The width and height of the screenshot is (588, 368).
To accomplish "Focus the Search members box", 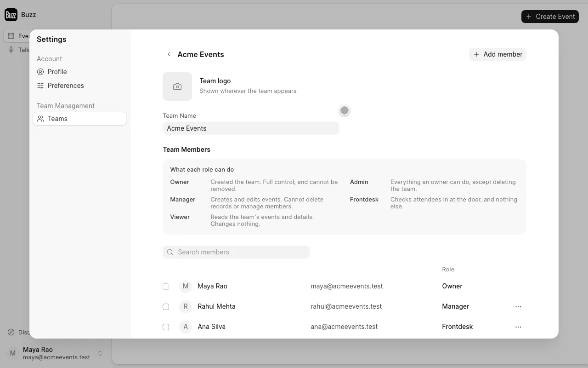I will [x=236, y=252].
